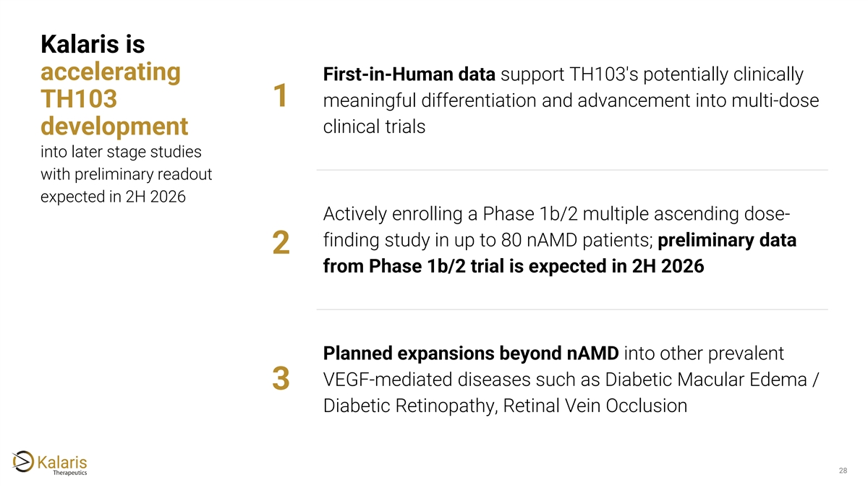Click slide page number 28
Screen dimensions: 868x488
pos(843,471)
